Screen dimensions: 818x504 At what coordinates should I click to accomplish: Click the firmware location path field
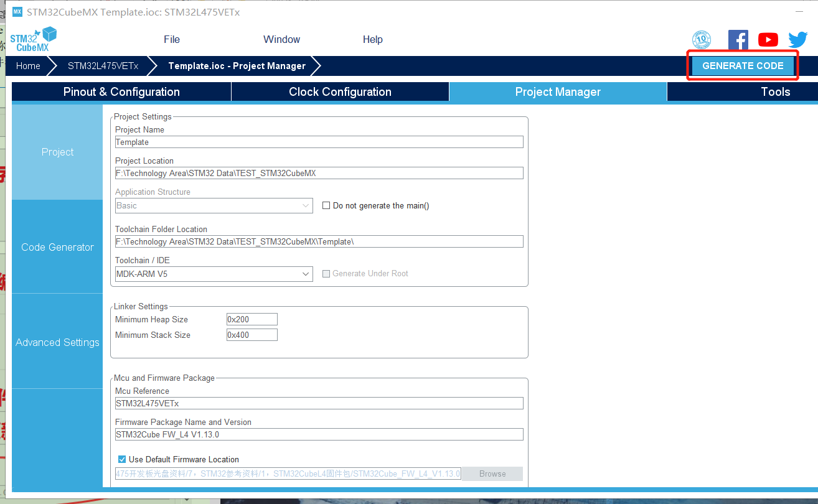288,474
